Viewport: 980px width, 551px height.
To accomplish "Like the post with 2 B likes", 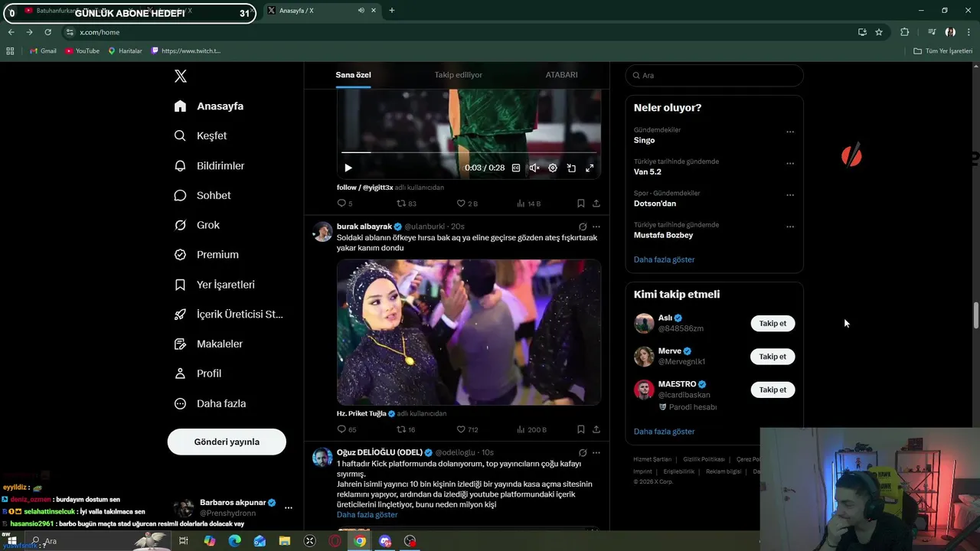I will point(467,204).
